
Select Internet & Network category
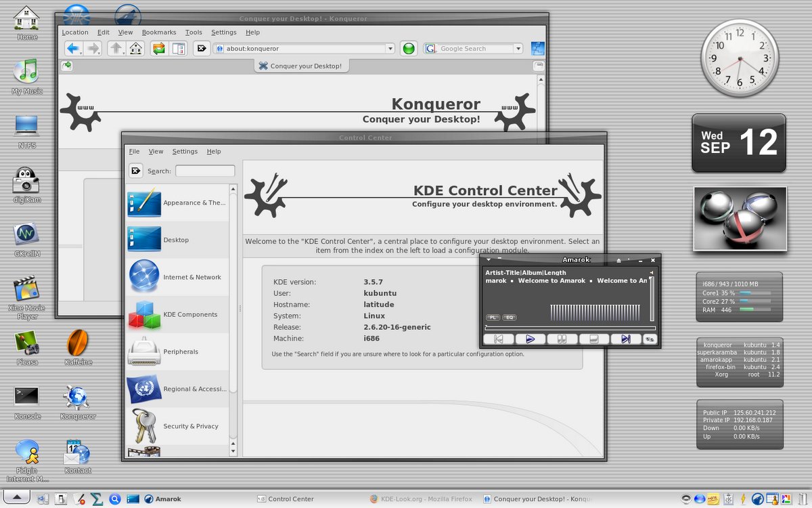point(178,277)
